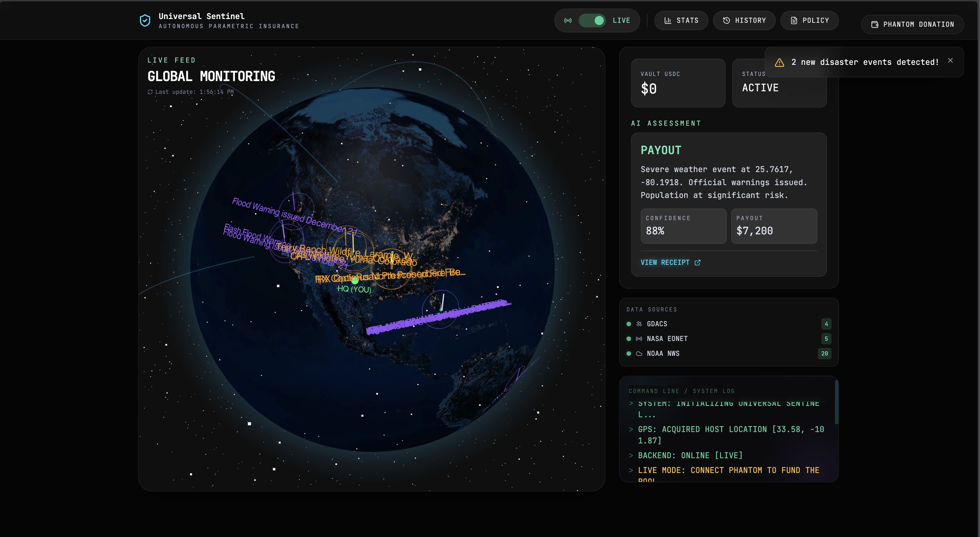Click the GDACS satellite icon
980x537 pixels.
[x=639, y=324]
